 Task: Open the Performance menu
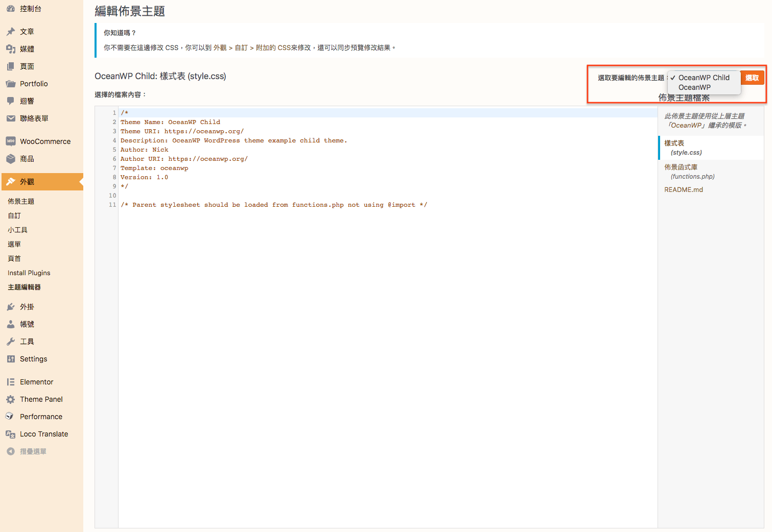pos(41,417)
